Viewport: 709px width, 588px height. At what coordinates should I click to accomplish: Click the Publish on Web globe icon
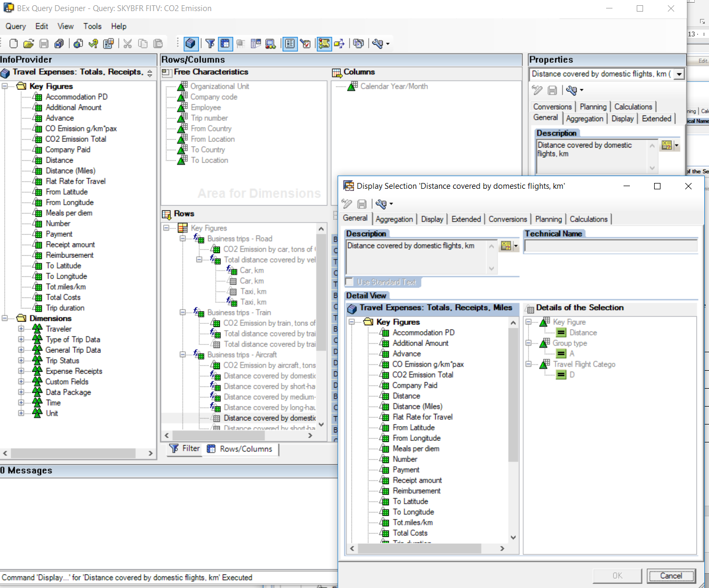tap(78, 44)
